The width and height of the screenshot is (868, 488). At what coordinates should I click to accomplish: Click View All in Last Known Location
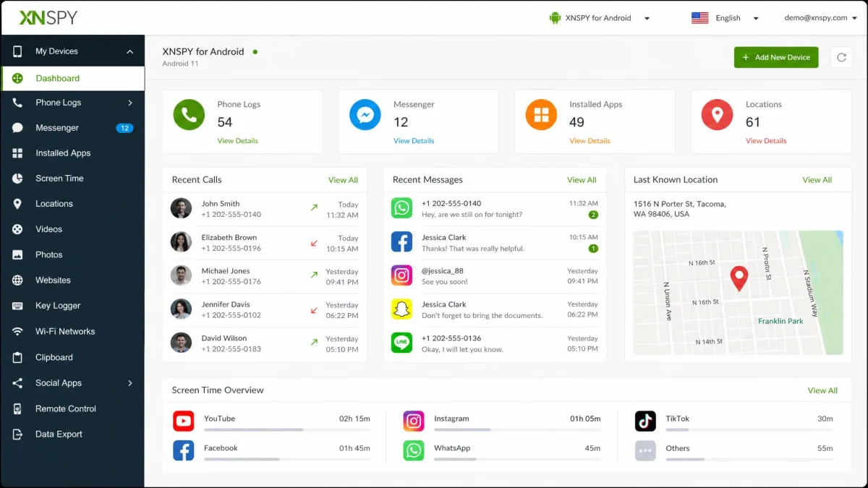[x=817, y=180]
